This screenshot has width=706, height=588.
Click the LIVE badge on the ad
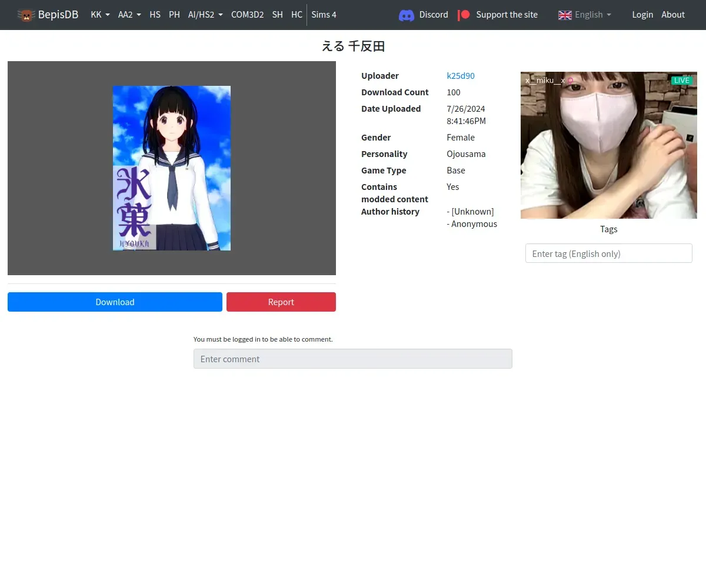click(x=681, y=81)
